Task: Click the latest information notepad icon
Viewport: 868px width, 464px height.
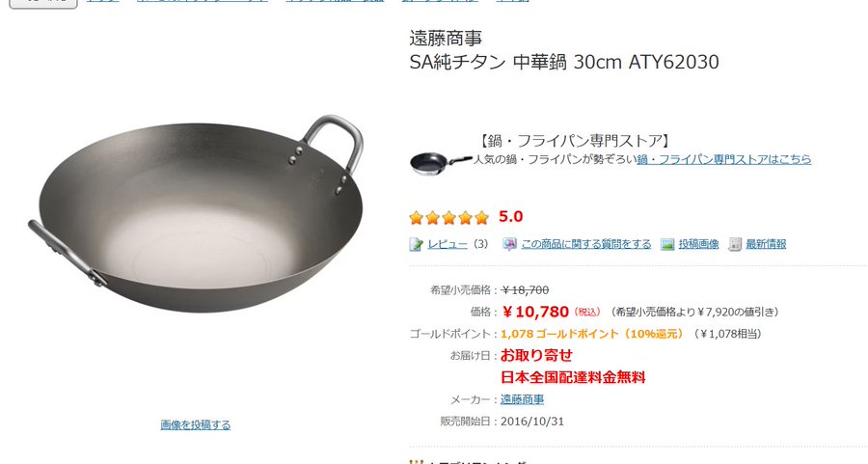Action: [x=735, y=244]
